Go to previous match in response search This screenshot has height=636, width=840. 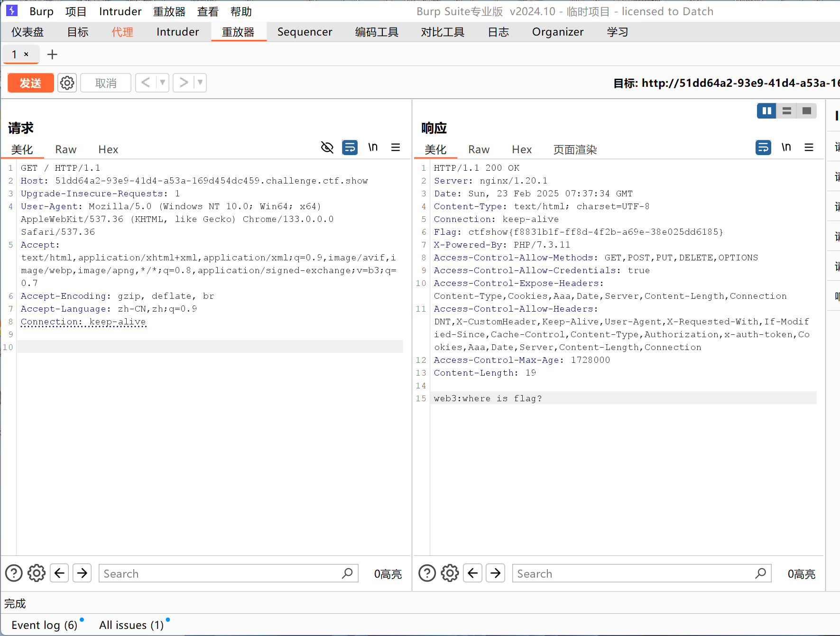coord(473,573)
